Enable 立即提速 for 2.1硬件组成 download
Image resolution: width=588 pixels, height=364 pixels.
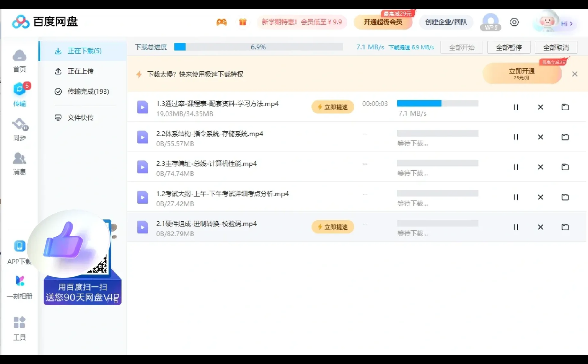332,227
